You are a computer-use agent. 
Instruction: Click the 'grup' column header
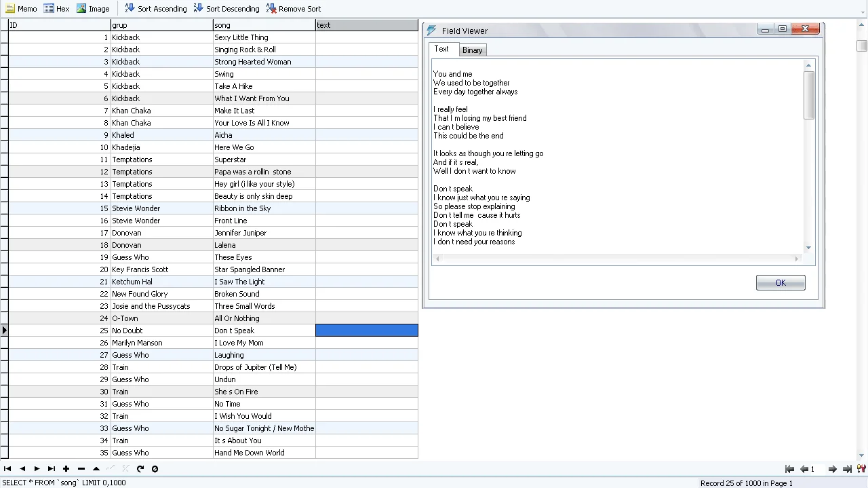pos(161,25)
